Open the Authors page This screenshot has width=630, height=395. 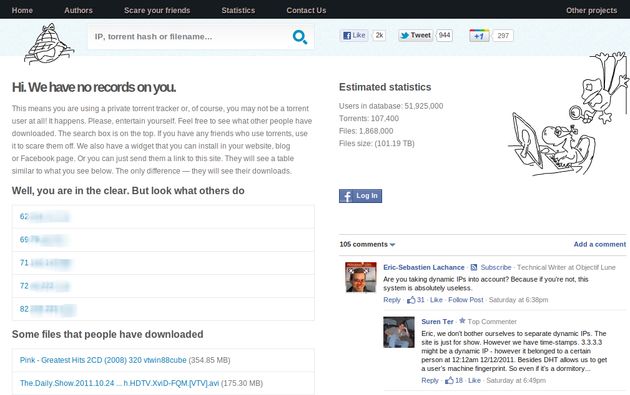[x=78, y=10]
